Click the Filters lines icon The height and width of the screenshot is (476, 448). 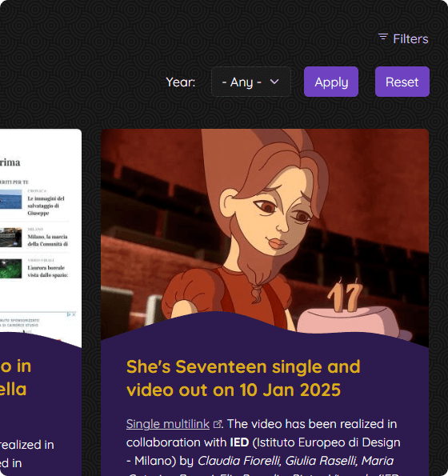coord(383,37)
